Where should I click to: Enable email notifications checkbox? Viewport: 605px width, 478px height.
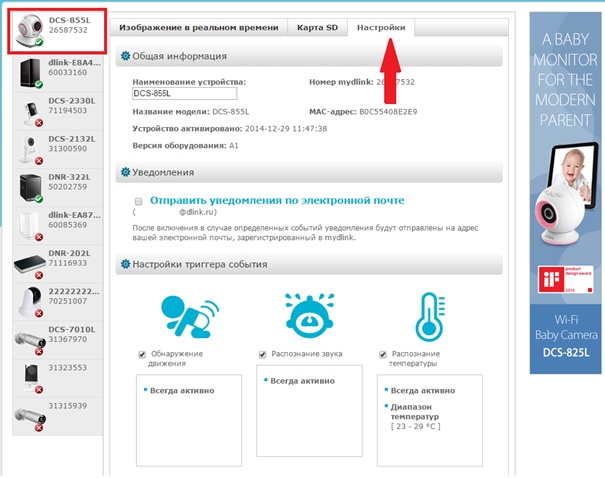(139, 201)
